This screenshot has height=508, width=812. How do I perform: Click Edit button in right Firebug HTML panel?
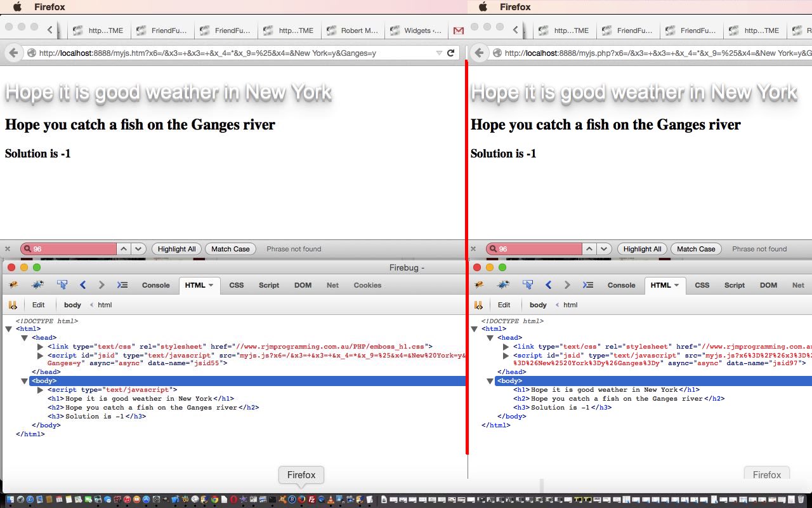pos(504,305)
